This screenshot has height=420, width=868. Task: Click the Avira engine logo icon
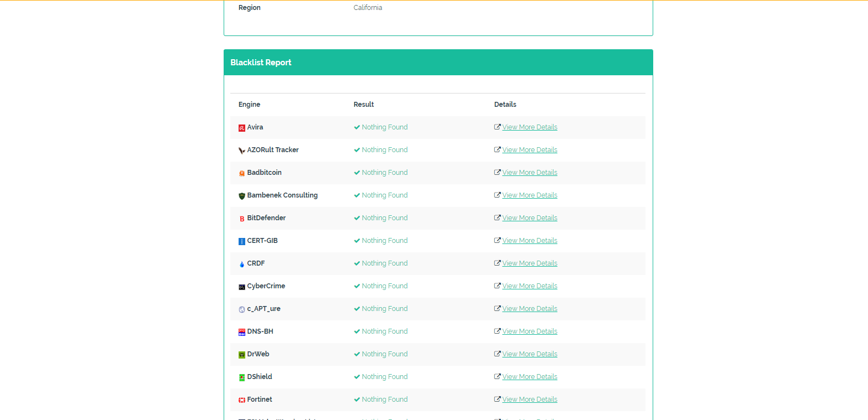coord(242,128)
